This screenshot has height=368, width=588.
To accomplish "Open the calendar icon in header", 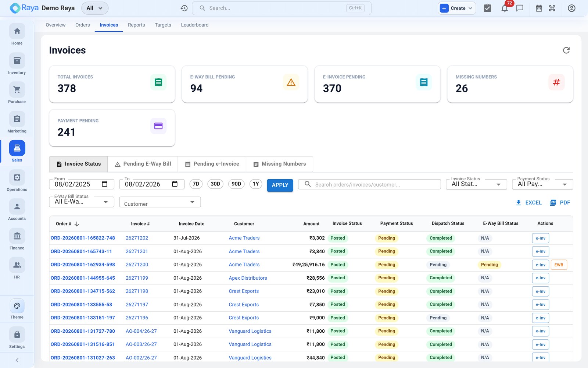I will pyautogui.click(x=539, y=8).
